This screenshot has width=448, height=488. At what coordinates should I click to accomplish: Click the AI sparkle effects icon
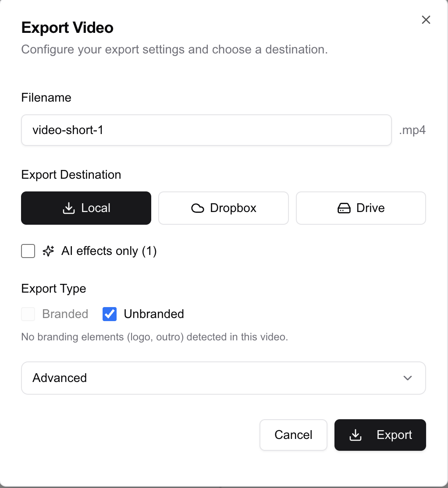point(47,251)
